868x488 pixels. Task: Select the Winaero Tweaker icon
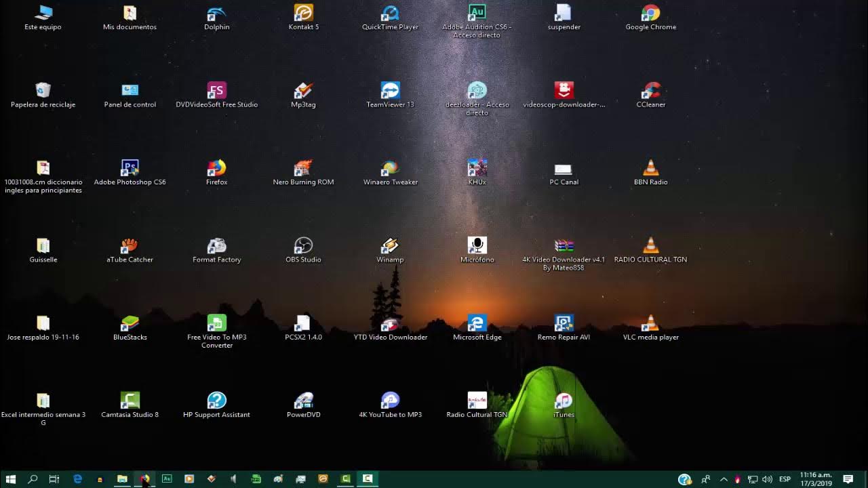coord(390,173)
